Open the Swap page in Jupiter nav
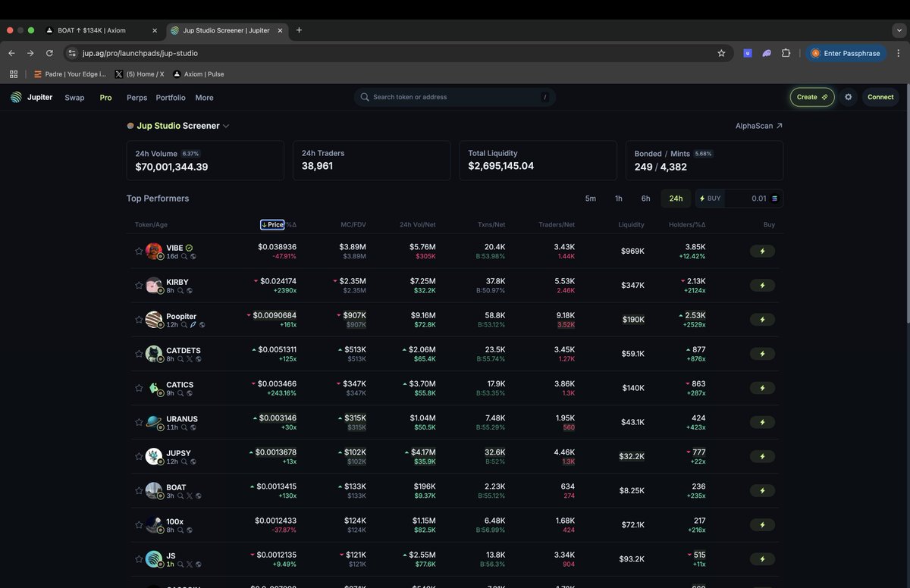This screenshot has height=588, width=910. (74, 98)
